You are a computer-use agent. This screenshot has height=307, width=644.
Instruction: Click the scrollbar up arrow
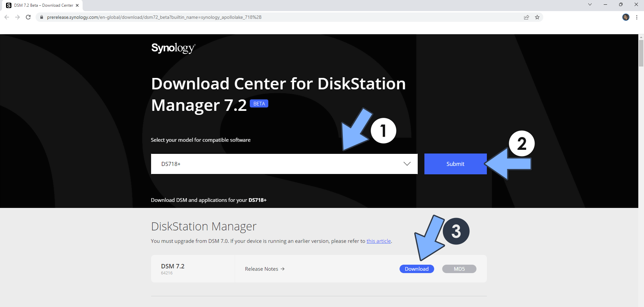[x=641, y=37]
